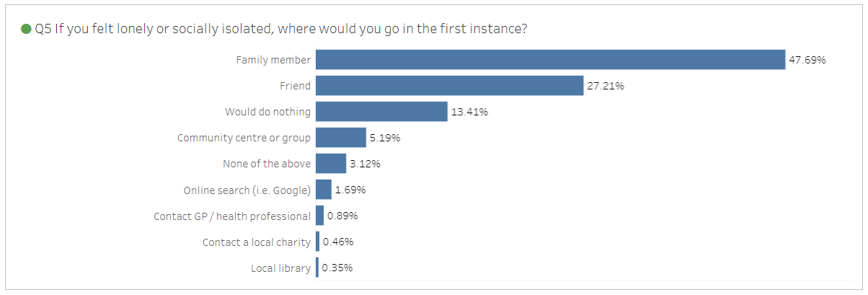Click the Family member axis label

point(274,60)
